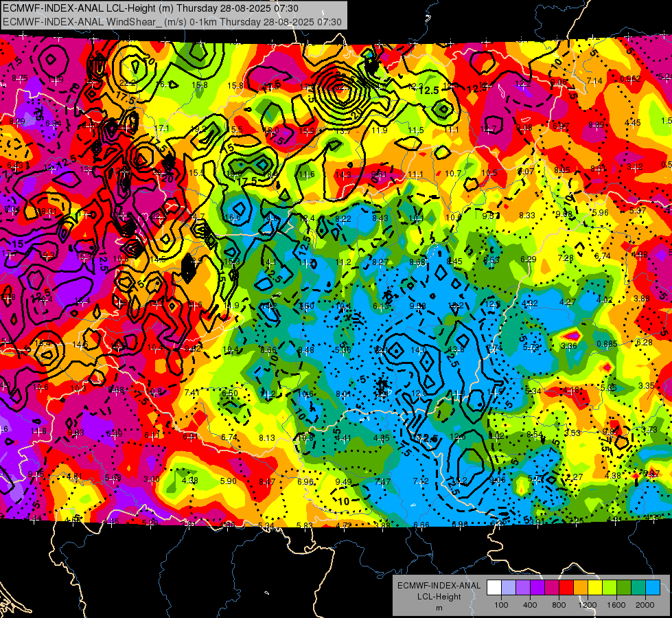Click the 8.29 grid point value
This screenshot has width=672, height=618.
[x=16, y=122]
